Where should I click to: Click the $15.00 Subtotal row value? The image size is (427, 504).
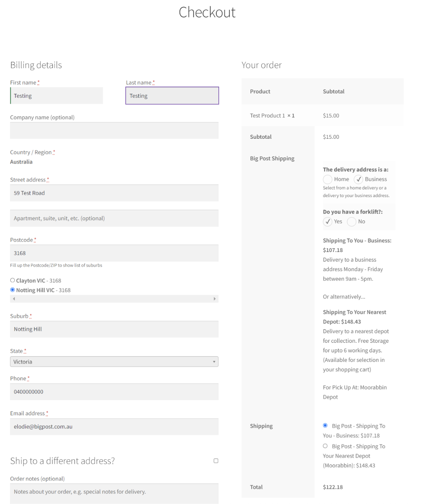click(x=331, y=137)
